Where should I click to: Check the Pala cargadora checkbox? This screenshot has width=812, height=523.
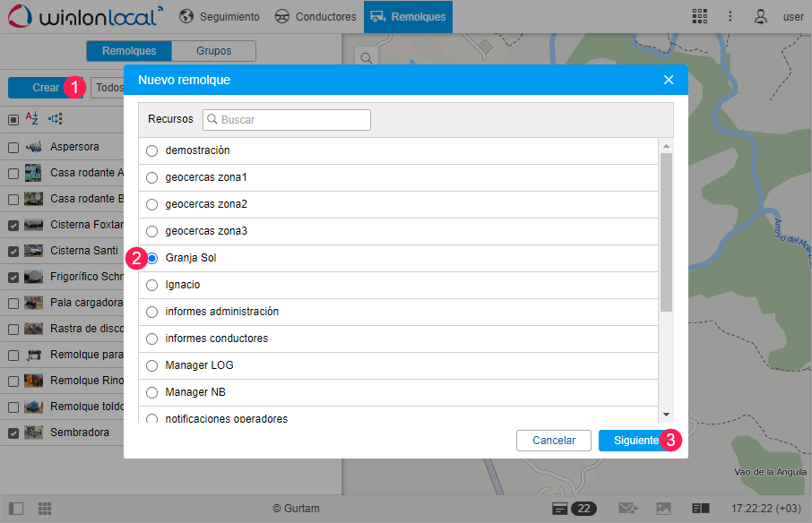tap(13, 304)
